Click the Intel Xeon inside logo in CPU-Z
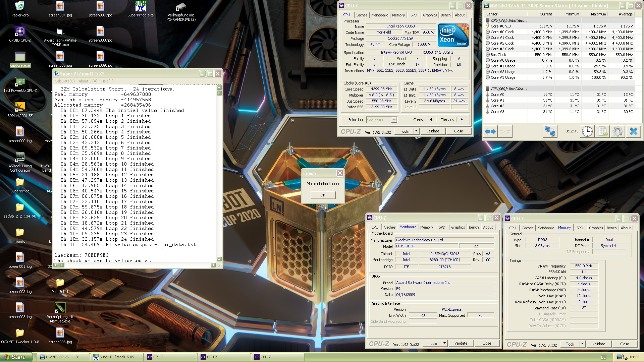644x362 pixels. 453,35
